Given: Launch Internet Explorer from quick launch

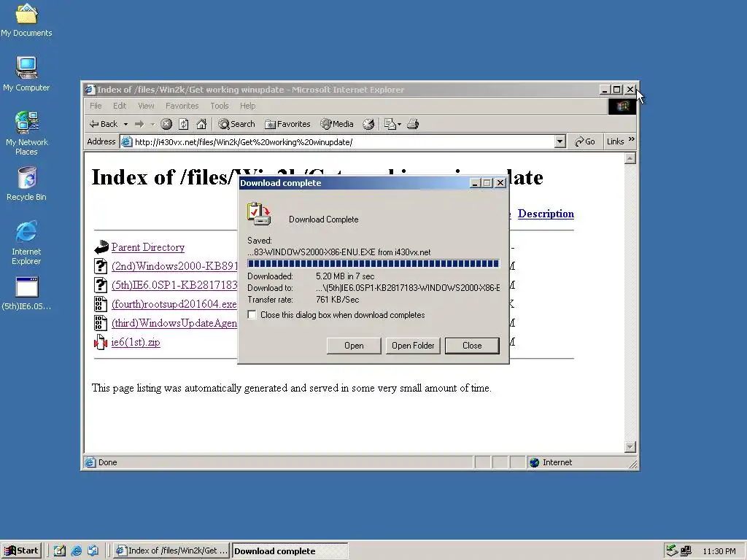Looking at the screenshot, I should [76, 551].
